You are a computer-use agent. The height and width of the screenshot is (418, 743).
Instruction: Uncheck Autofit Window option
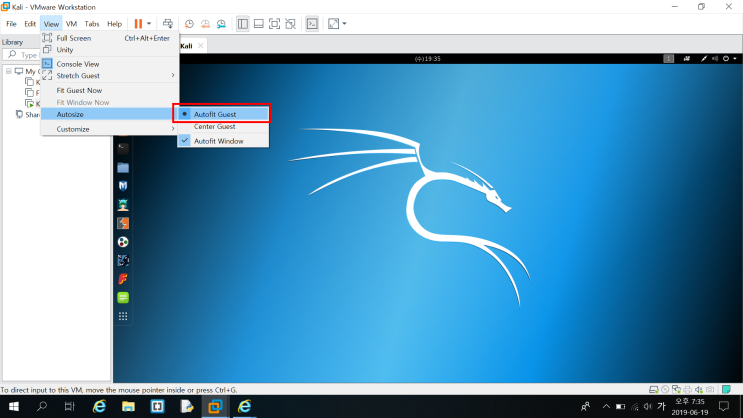pos(223,141)
